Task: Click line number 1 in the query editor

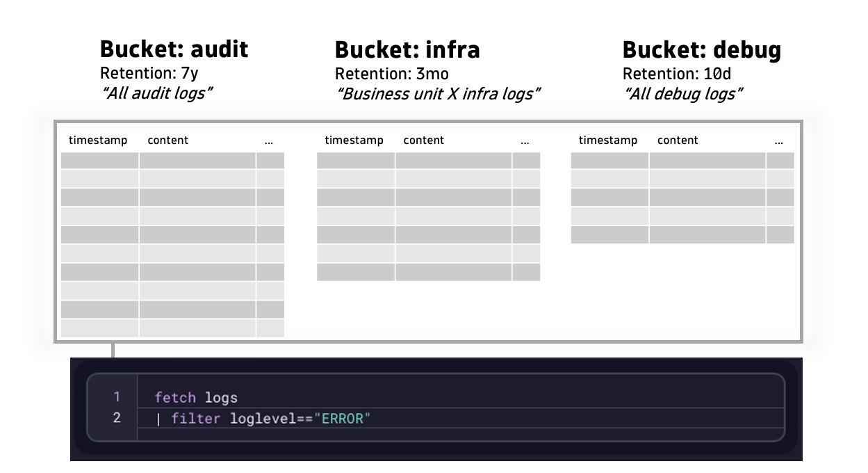Action: 116,397
